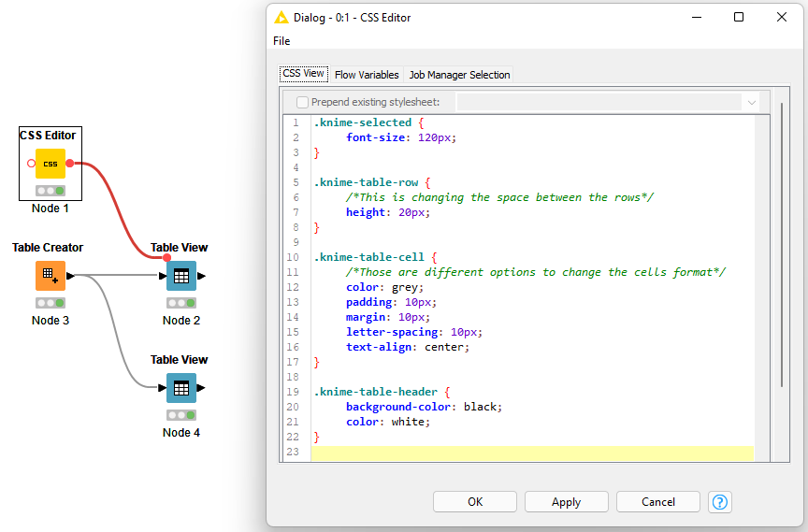The height and width of the screenshot is (532, 808).
Task: Select the CSS View tab
Action: tap(303, 74)
